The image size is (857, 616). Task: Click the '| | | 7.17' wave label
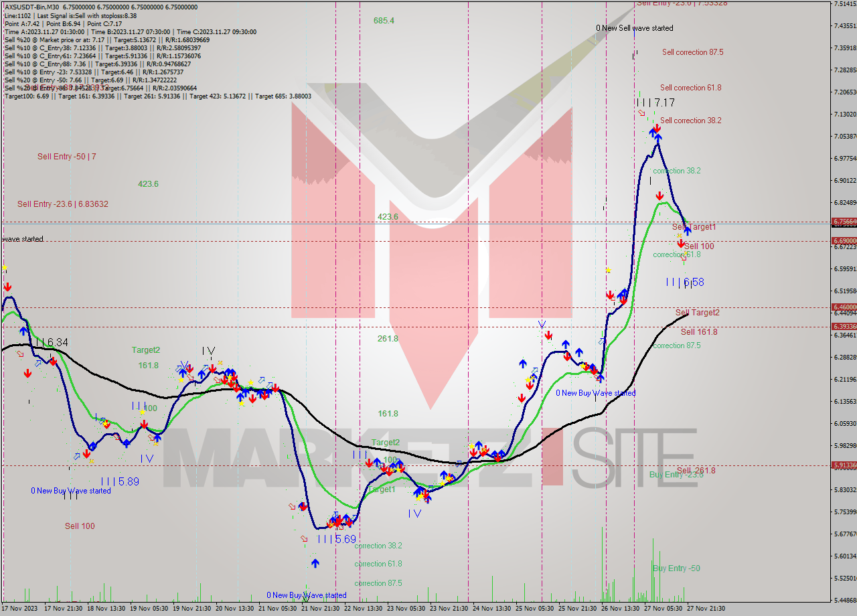[x=655, y=103]
